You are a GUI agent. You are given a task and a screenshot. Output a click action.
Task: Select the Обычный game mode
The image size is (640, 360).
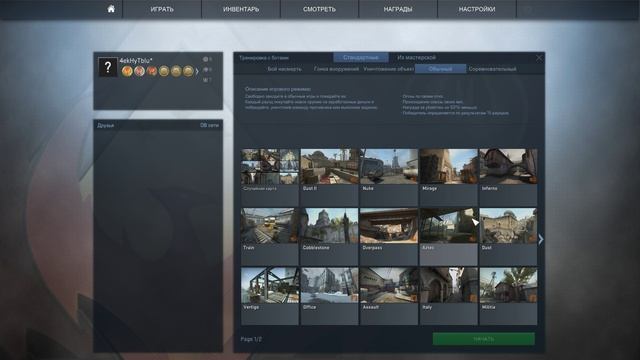tap(440, 69)
